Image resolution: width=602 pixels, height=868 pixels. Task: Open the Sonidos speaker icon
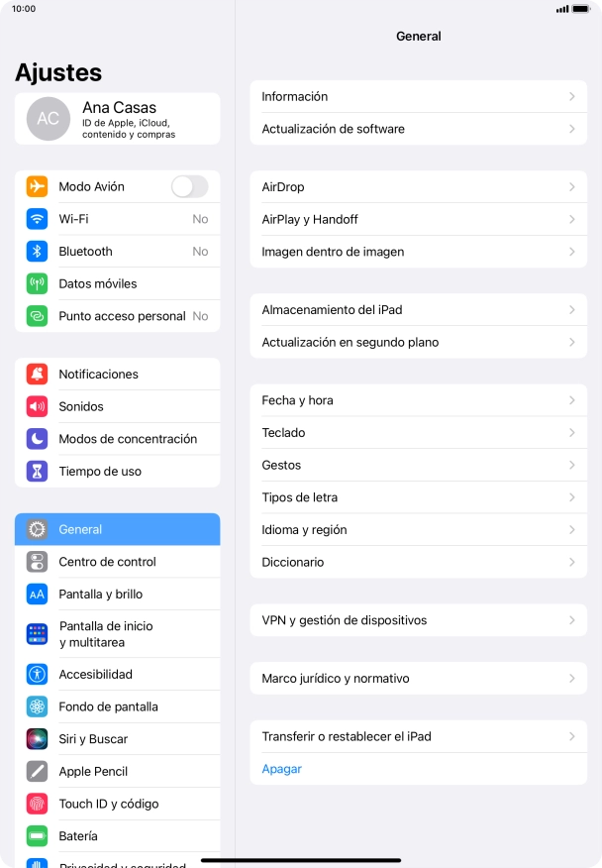tap(37, 406)
